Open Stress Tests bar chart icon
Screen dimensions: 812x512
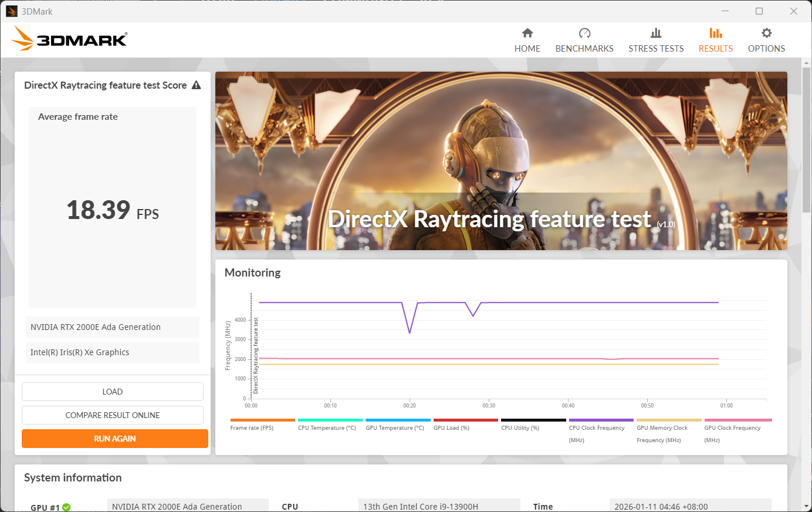click(656, 33)
